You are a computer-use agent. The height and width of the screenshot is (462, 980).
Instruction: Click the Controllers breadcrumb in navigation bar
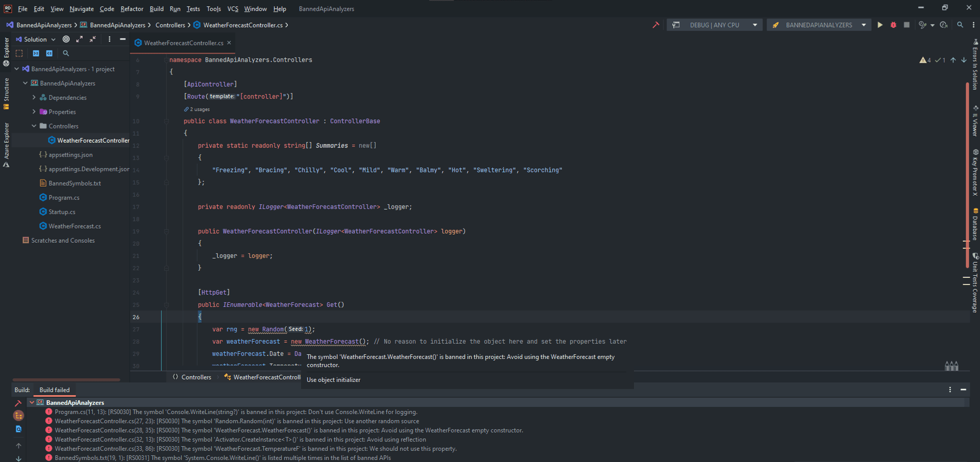tap(170, 25)
